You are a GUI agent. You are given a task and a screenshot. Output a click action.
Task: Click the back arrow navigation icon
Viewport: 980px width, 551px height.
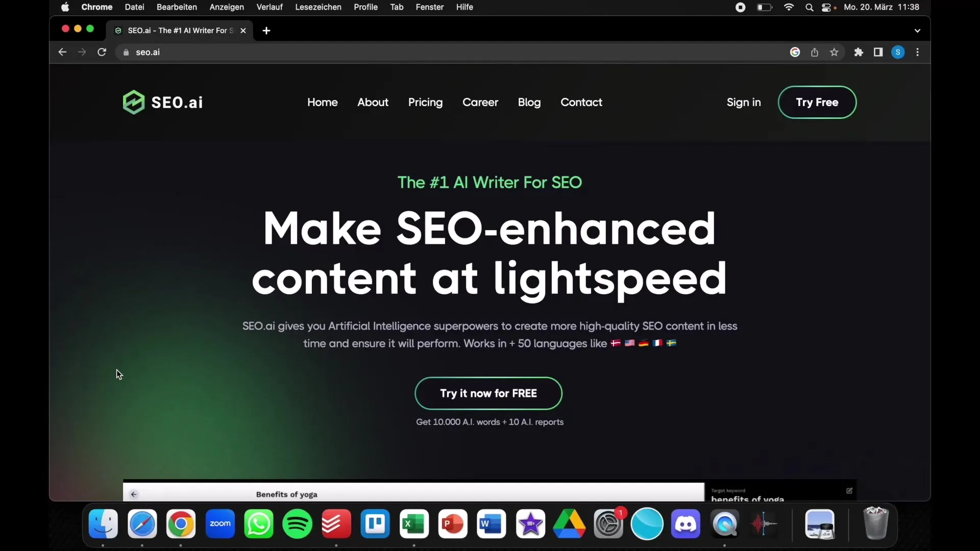tap(62, 52)
